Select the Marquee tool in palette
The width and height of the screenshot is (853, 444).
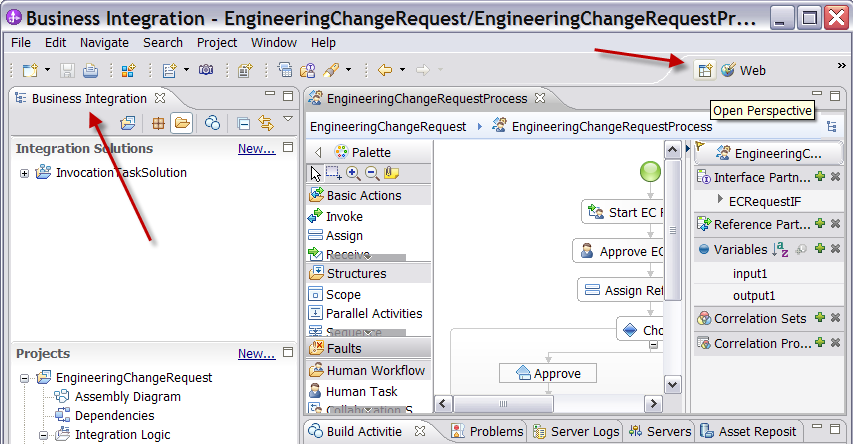point(333,174)
